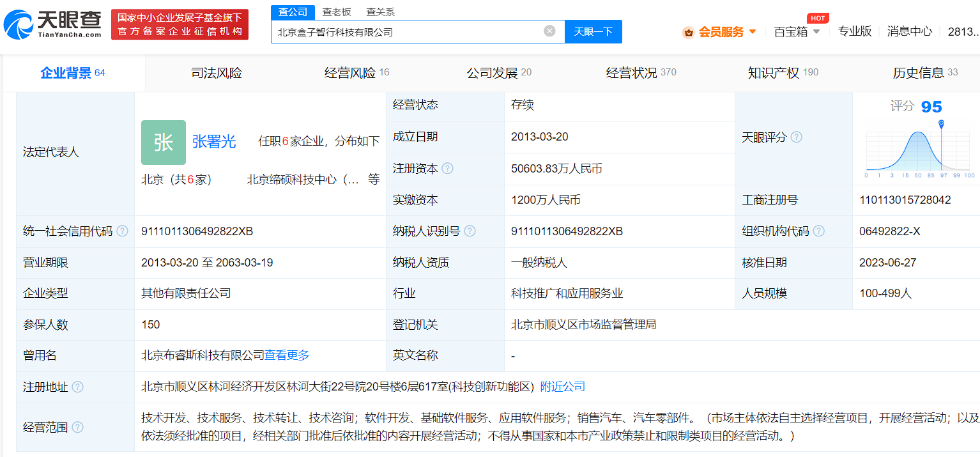The width and height of the screenshot is (980, 457).
Task: Switch to the 公司发展 tab
Action: pos(498,73)
